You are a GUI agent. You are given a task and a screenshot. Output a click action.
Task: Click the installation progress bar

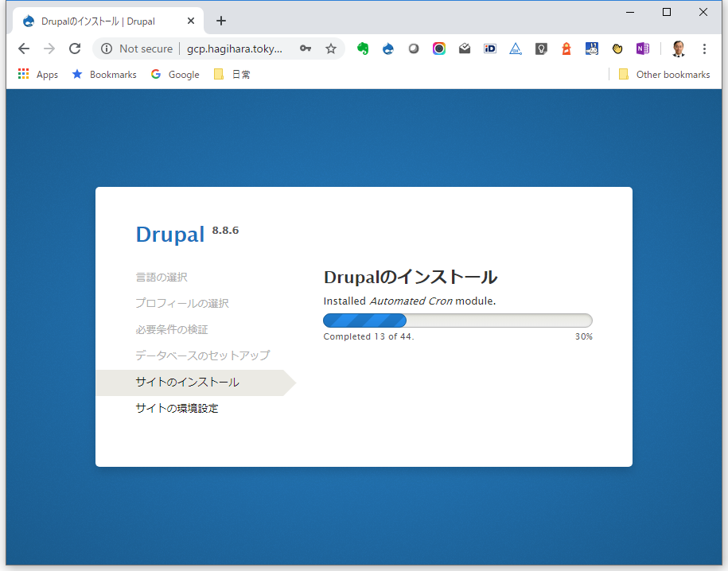pyautogui.click(x=457, y=320)
